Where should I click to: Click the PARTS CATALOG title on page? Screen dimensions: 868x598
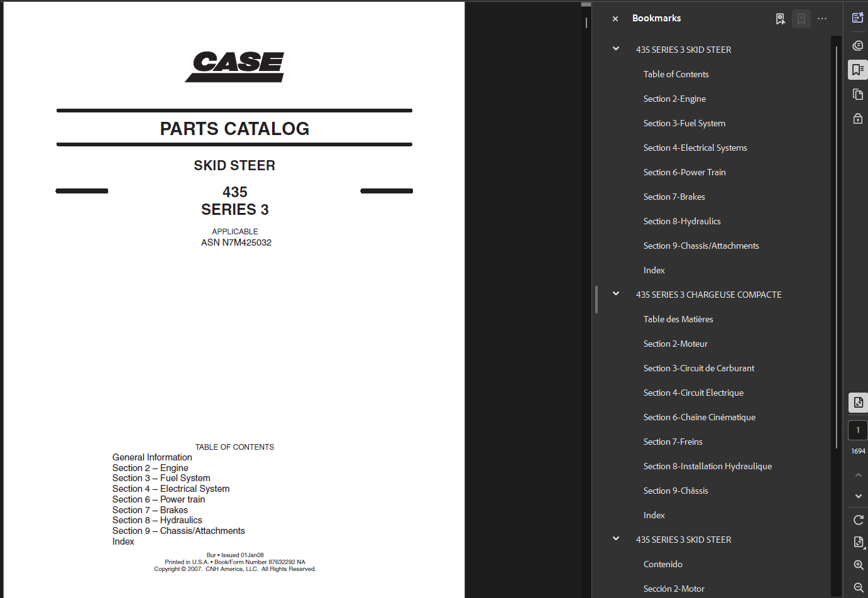[x=234, y=129]
